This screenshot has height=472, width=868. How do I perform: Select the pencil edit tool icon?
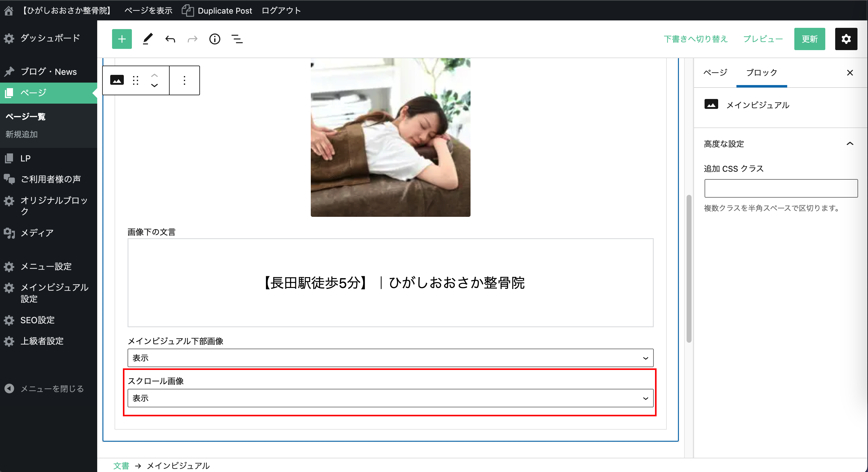(147, 39)
